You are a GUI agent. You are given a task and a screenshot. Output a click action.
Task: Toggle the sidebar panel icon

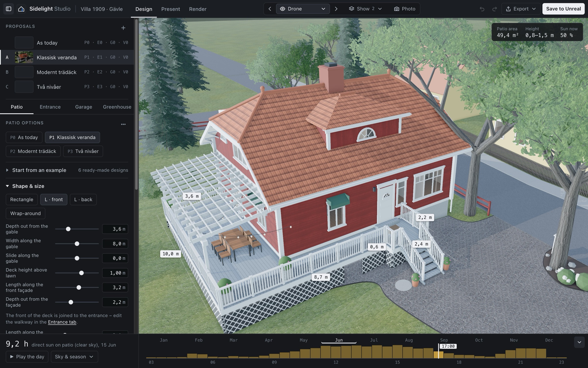(9, 9)
